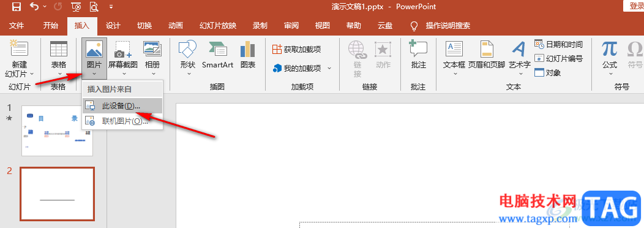
Task: Click 我的加载项 button
Action: click(x=296, y=68)
